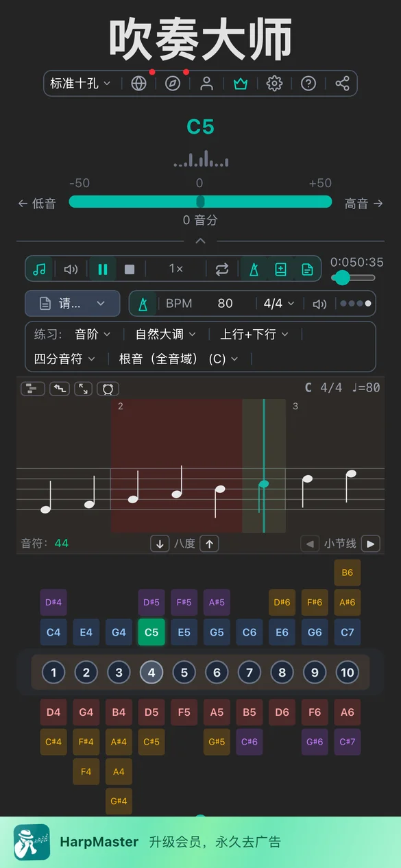401x868 pixels.
Task: Pause the playback
Action: click(103, 269)
